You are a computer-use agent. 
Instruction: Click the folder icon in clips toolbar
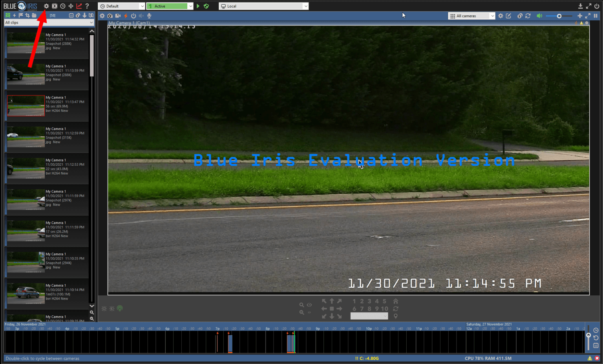[x=34, y=15]
